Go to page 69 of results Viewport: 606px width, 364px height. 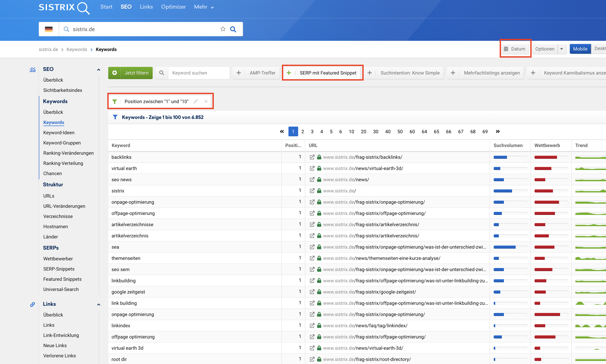point(485,131)
